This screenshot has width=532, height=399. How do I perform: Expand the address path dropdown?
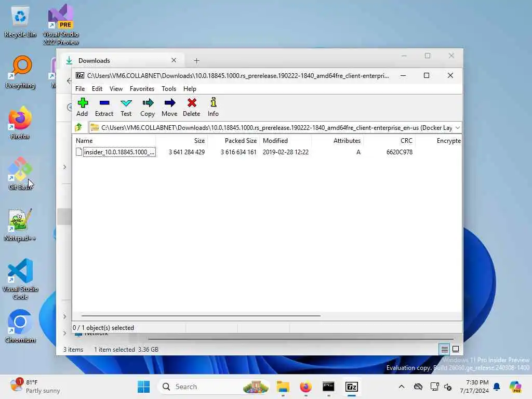[457, 128]
